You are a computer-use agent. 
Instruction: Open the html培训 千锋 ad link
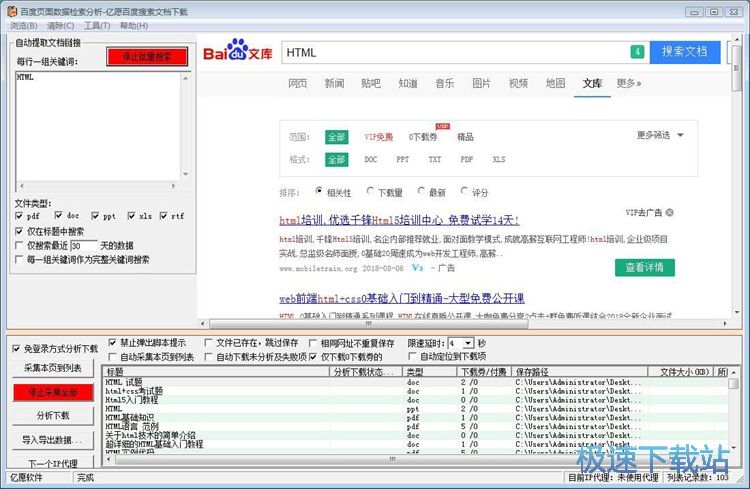[399, 220]
